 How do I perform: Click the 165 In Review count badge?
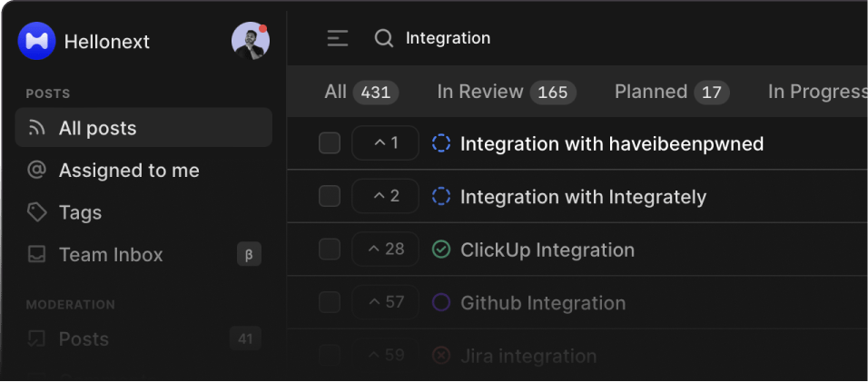click(x=553, y=93)
